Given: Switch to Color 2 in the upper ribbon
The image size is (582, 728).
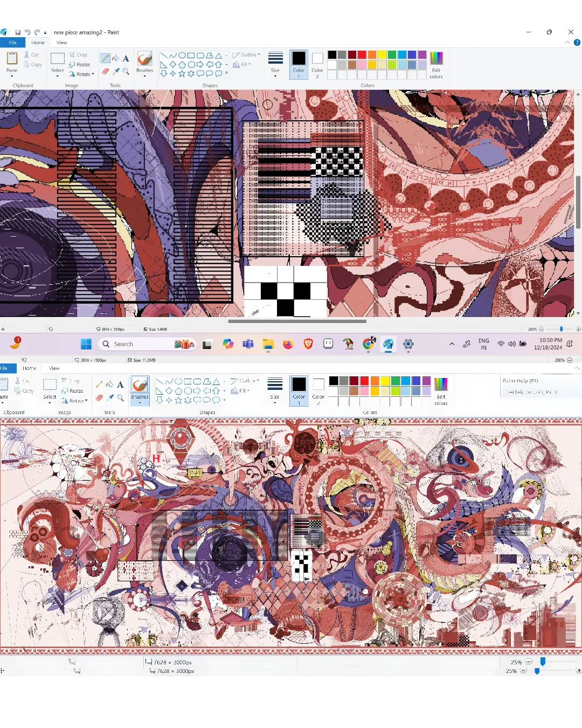Looking at the screenshot, I should click(317, 65).
